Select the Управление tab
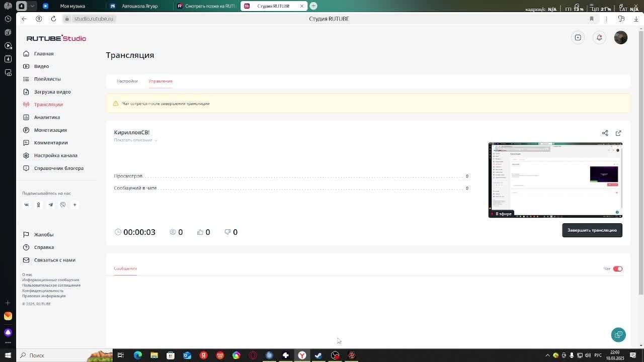This screenshot has height=362, width=644. (x=160, y=81)
